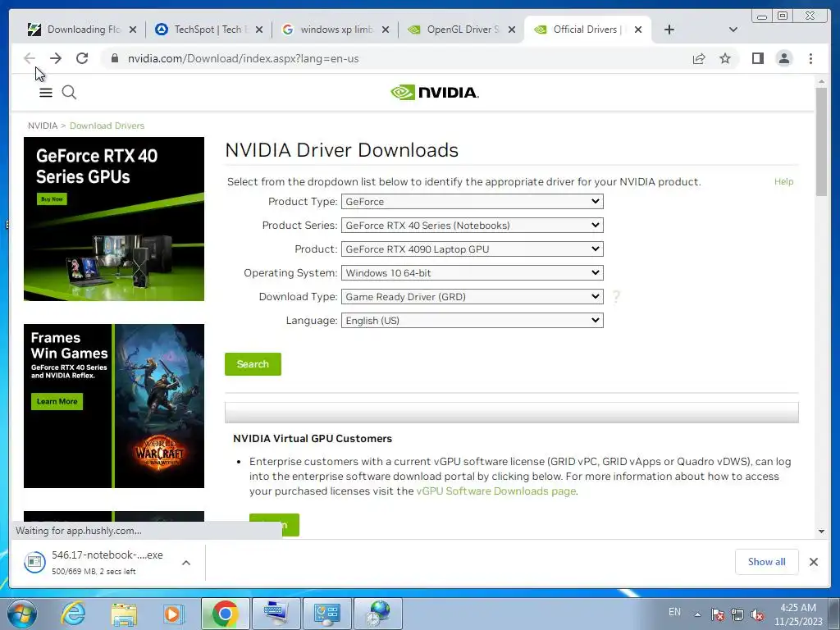Viewport: 840px width, 630px height.
Task: Go forward using the browser forward arrow
Action: pyautogui.click(x=56, y=58)
